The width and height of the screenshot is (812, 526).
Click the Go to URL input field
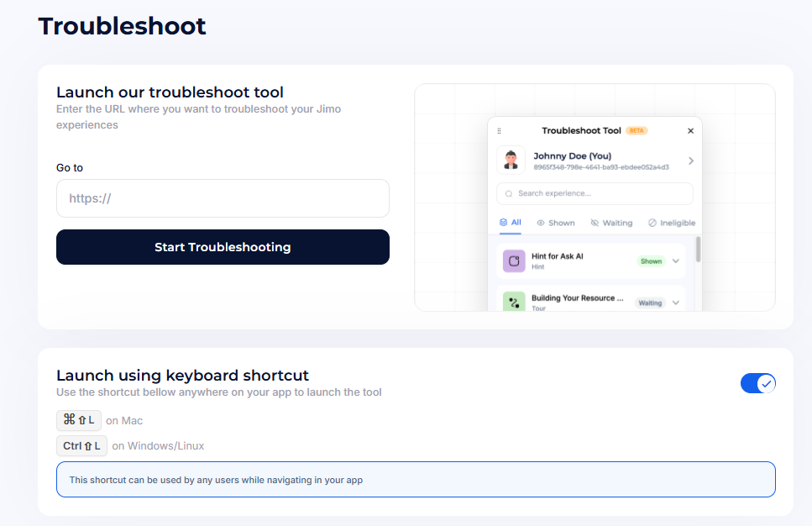[223, 198]
